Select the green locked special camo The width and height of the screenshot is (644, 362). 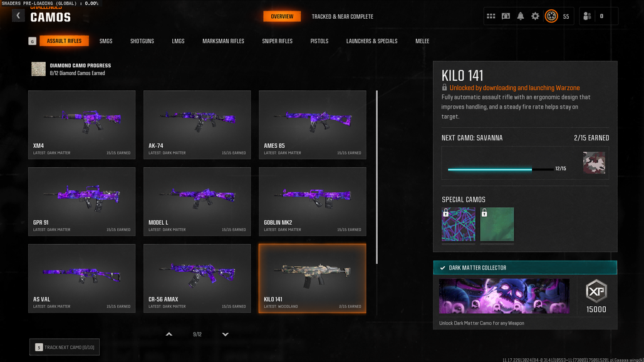pos(497,224)
